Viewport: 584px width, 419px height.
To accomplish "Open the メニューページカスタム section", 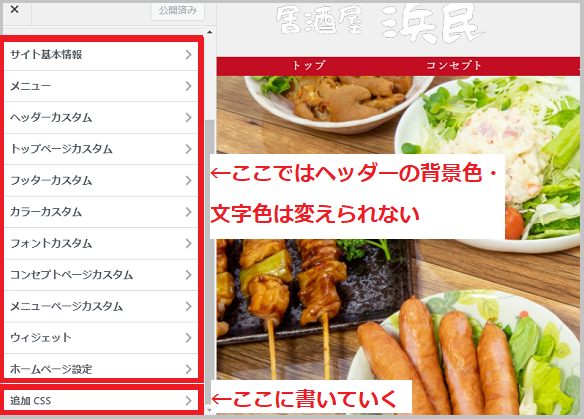I will (x=101, y=306).
